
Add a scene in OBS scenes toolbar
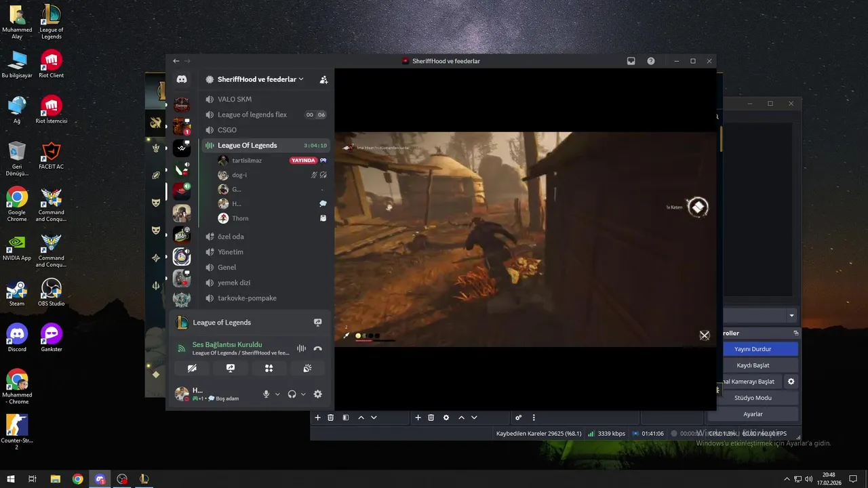317,418
